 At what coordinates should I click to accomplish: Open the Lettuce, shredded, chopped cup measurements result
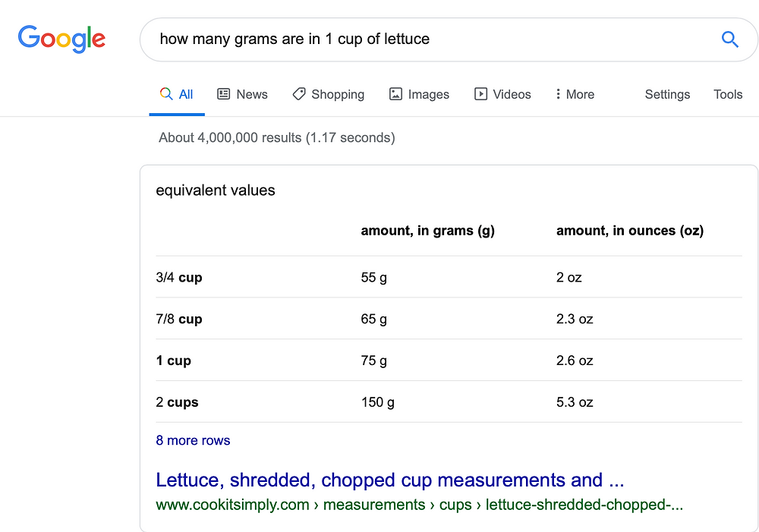(389, 480)
